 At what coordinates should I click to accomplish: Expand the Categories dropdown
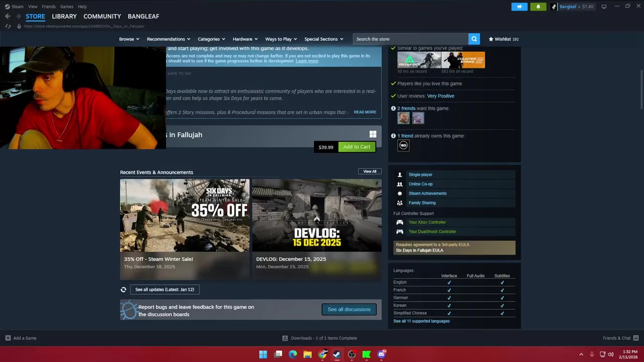point(211,39)
